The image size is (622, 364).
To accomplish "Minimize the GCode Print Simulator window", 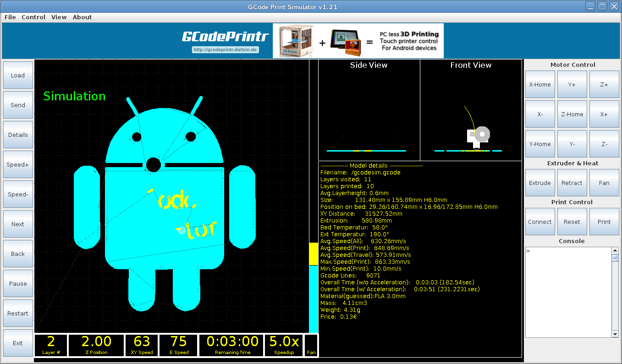I will coord(591,6).
